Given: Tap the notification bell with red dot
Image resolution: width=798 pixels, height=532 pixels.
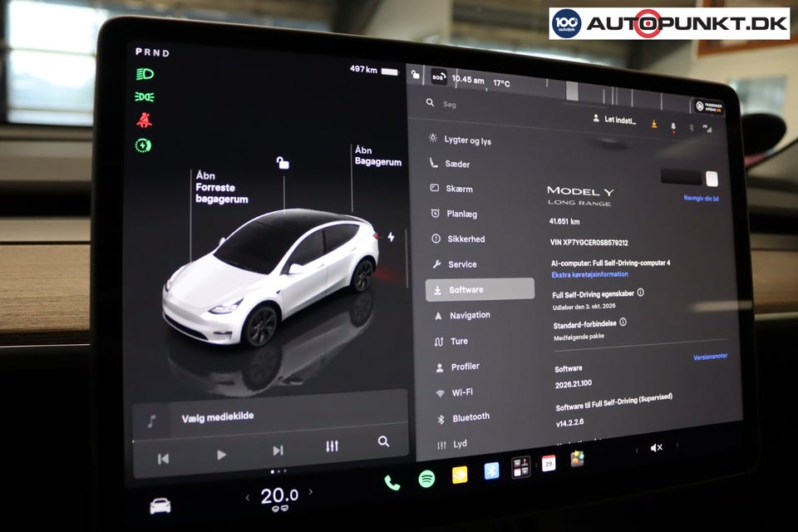Looking at the screenshot, I should [672, 126].
